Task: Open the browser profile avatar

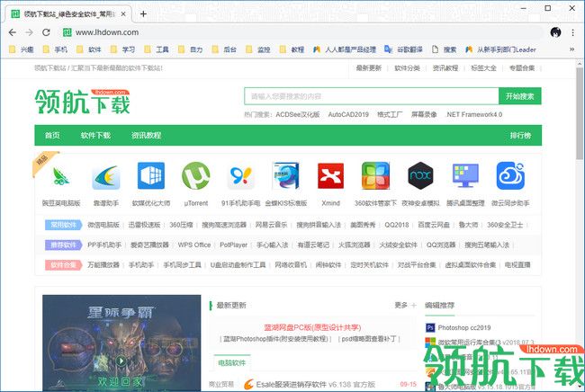Action: pyautogui.click(x=555, y=32)
